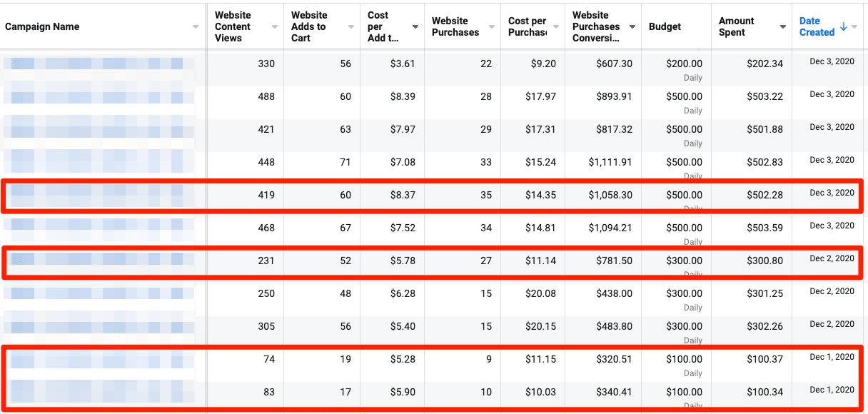
Task: Click the Campaign Name header text
Action: click(x=42, y=26)
